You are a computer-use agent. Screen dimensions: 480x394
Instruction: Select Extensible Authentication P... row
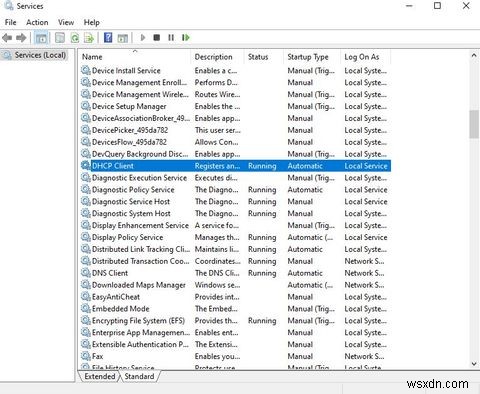pyautogui.click(x=235, y=344)
